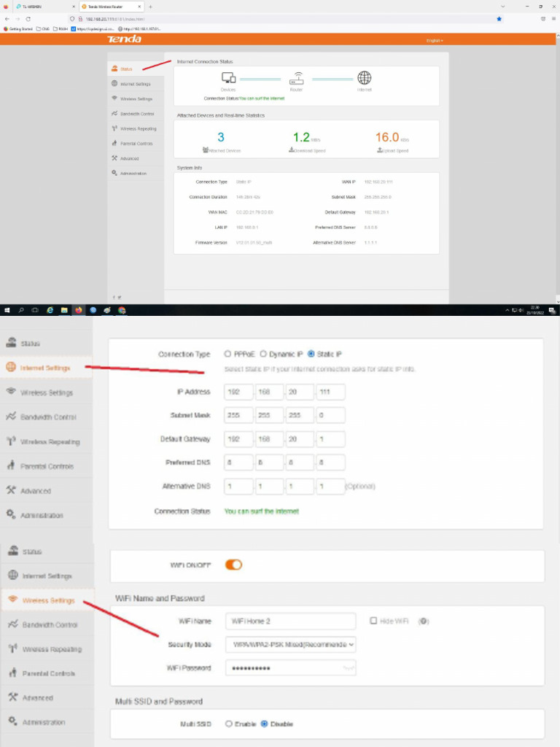Viewport: 560px width, 747px height.
Task: Open the Getting Started bookmark
Action: pos(18,29)
